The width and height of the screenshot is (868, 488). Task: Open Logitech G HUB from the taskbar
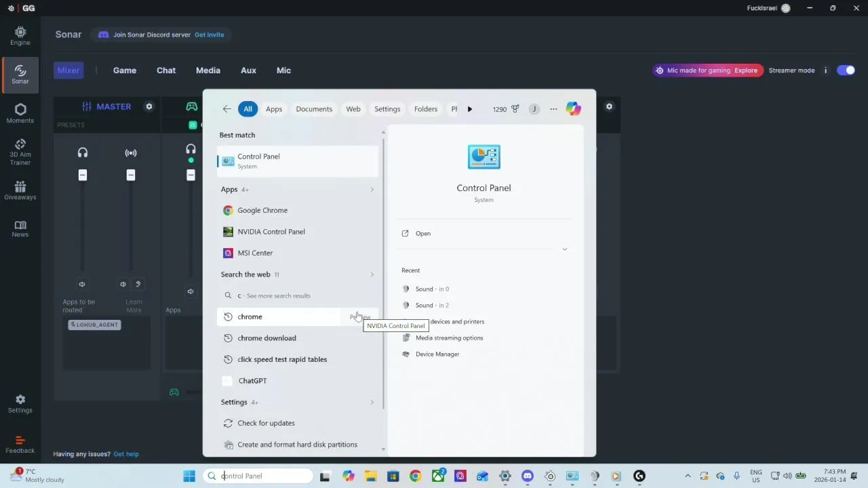click(x=639, y=476)
